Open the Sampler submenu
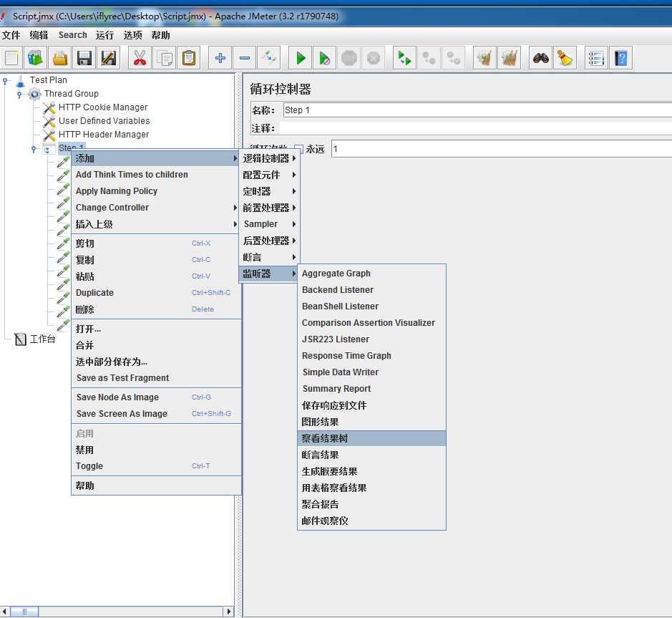Image resolution: width=672 pixels, height=618 pixels. 269,224
